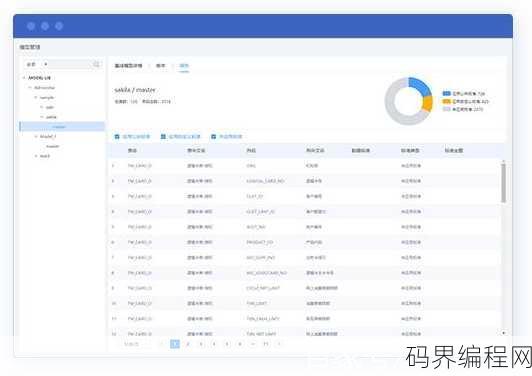Collapse the sample folder arrow in tree
Screen dimensions: 532x376
pos(36,98)
